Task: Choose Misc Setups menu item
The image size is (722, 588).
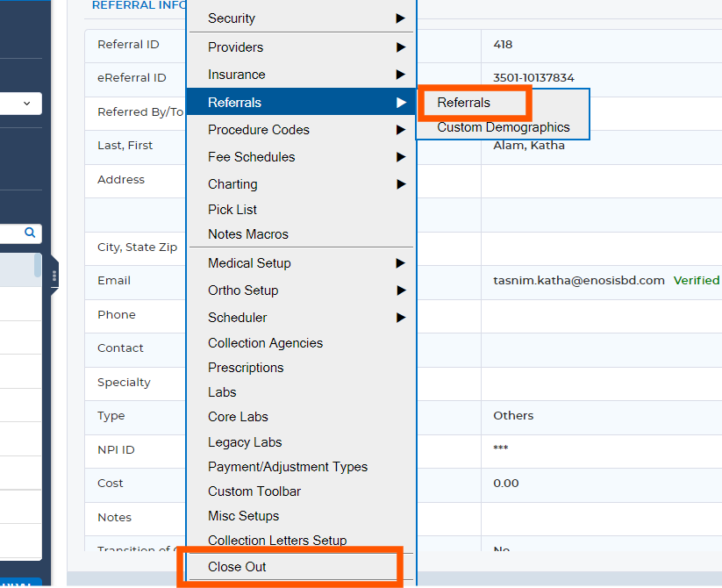Action: pyautogui.click(x=301, y=516)
